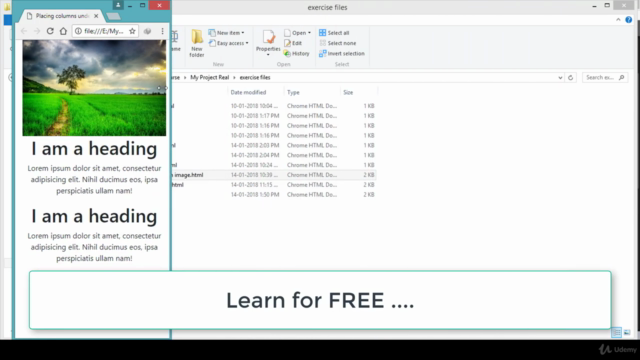Image resolution: width=640 pixels, height=360 pixels.
Task: Open Explorer Help question mark icon
Action: 629,20
